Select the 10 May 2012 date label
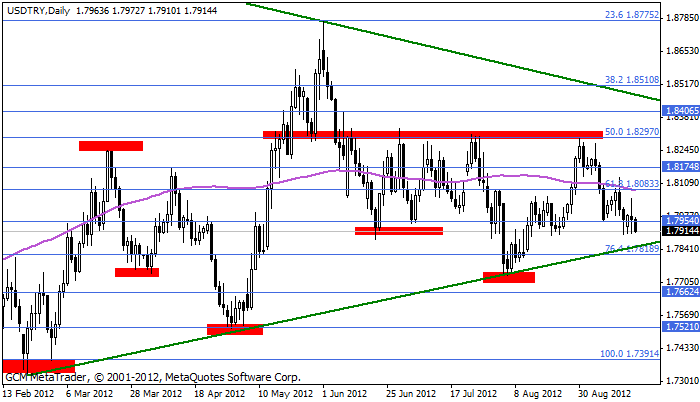Image resolution: width=700 pixels, height=402 pixels. [x=285, y=394]
